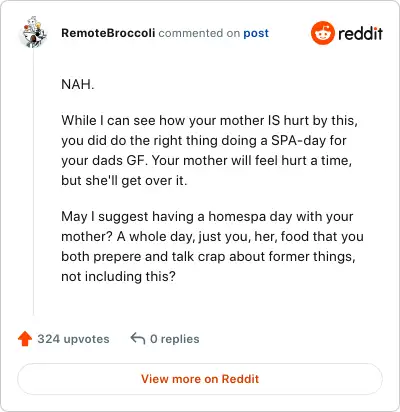Screen dimensions: 400x412
Task: Click the "reddit" wordmark text
Action: click(360, 34)
